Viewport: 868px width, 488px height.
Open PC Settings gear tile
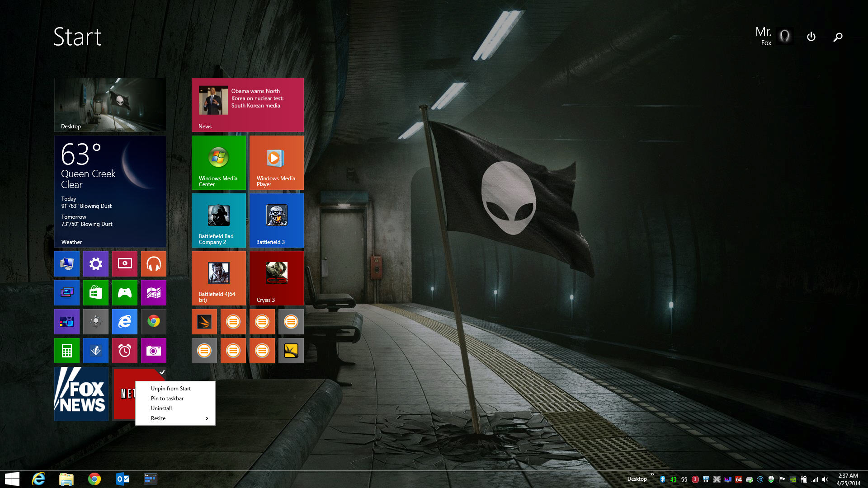click(x=95, y=263)
